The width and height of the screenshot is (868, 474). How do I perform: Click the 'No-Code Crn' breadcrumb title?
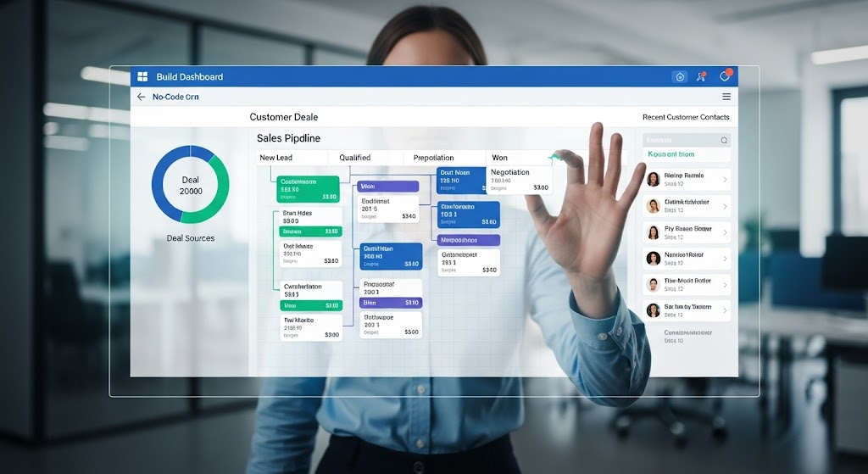(x=175, y=97)
